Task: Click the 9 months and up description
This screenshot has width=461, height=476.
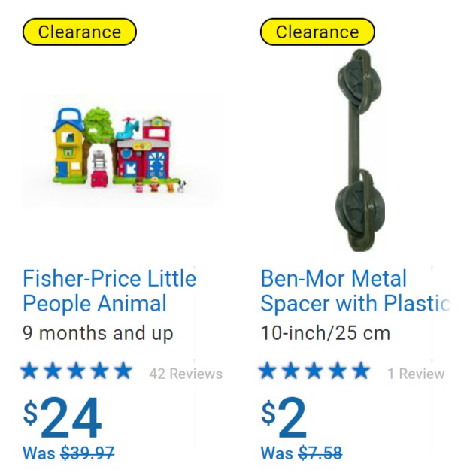Action: coord(98,333)
